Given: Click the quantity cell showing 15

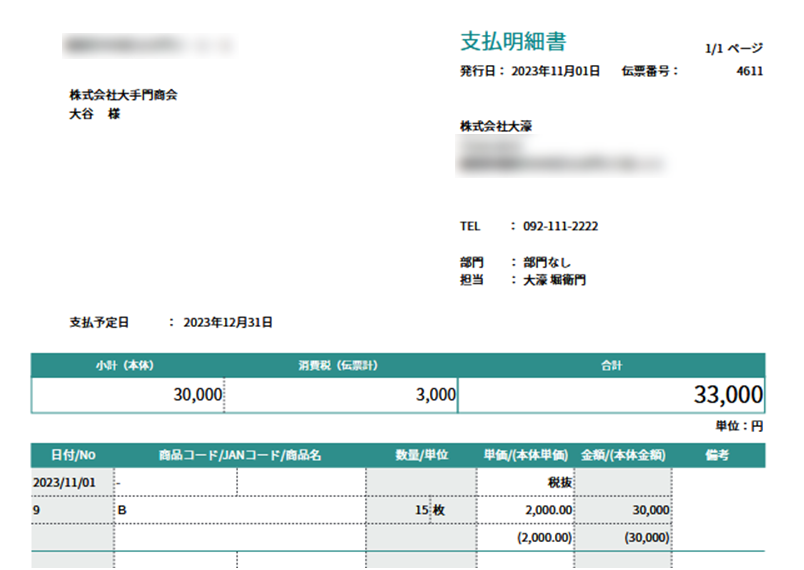Looking at the screenshot, I should click(x=419, y=510).
